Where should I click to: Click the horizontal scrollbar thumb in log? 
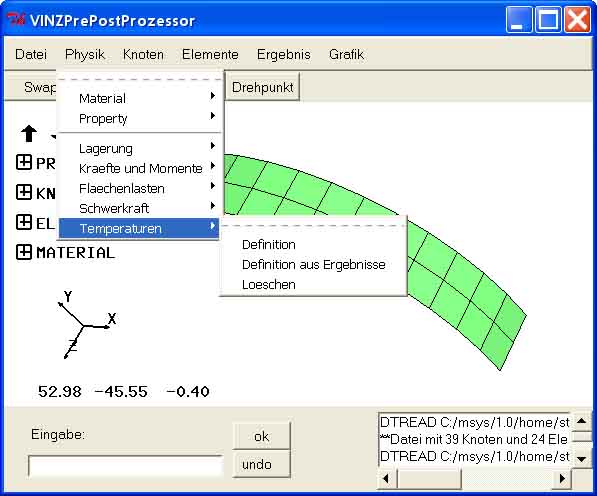(429, 478)
